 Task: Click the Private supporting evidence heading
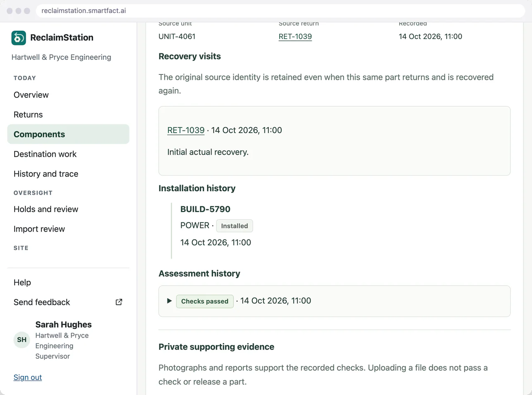[x=217, y=347]
